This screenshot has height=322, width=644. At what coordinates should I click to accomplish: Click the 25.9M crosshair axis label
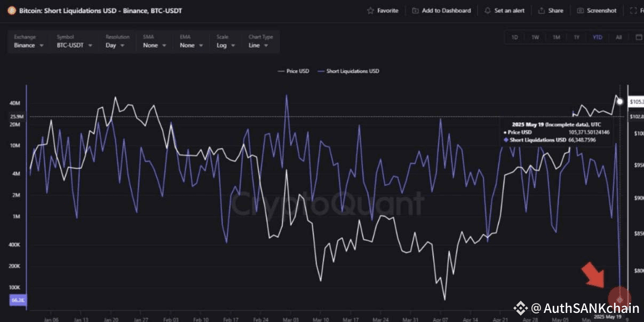coord(17,116)
